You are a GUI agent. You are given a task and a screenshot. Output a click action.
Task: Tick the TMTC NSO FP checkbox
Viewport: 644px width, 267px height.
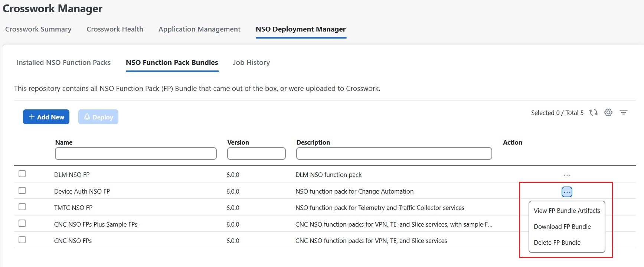pos(22,207)
